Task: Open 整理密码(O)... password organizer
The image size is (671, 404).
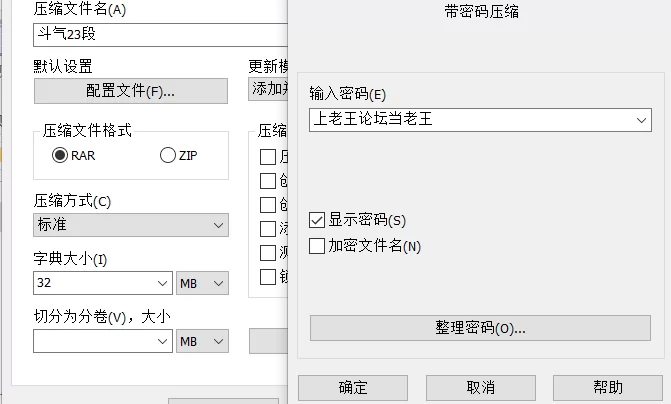Action: click(480, 328)
